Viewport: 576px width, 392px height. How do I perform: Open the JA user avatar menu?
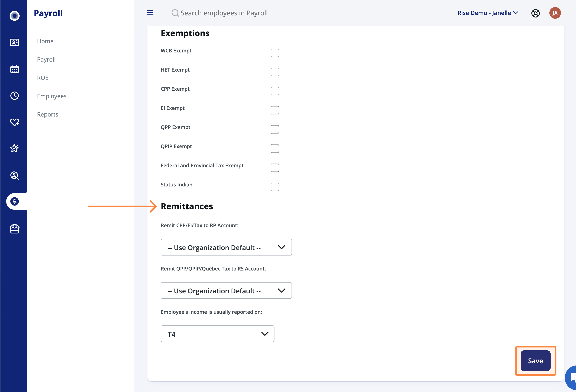(x=555, y=13)
